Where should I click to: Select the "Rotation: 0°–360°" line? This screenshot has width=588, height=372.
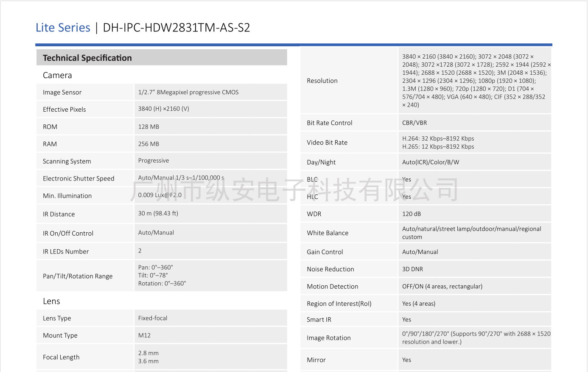click(162, 283)
